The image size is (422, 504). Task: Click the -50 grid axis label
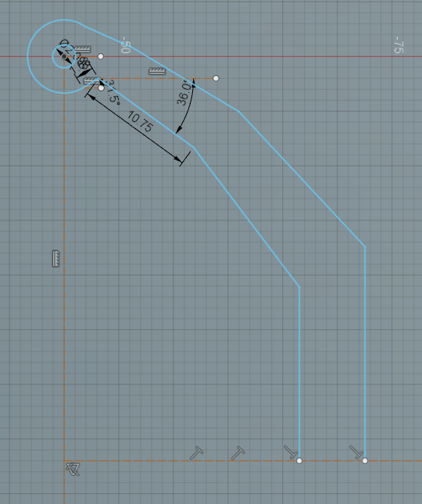[126, 45]
